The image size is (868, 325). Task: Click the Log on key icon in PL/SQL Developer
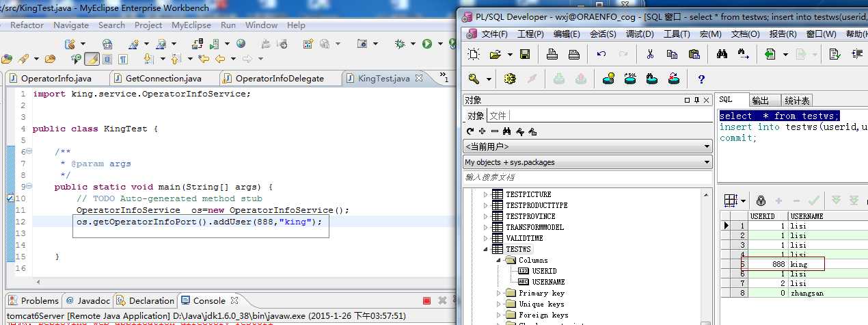coord(474,79)
